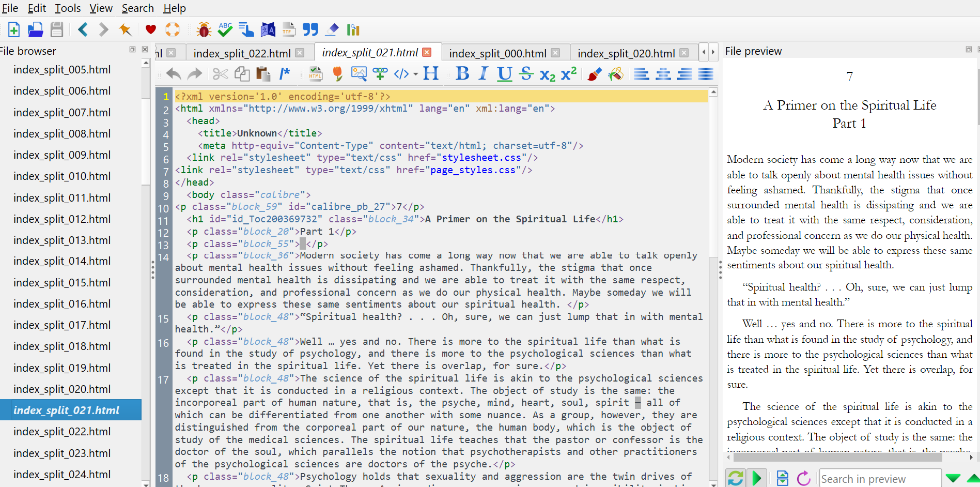Image resolution: width=980 pixels, height=487 pixels.
Task: Open the Search menu
Action: [138, 8]
